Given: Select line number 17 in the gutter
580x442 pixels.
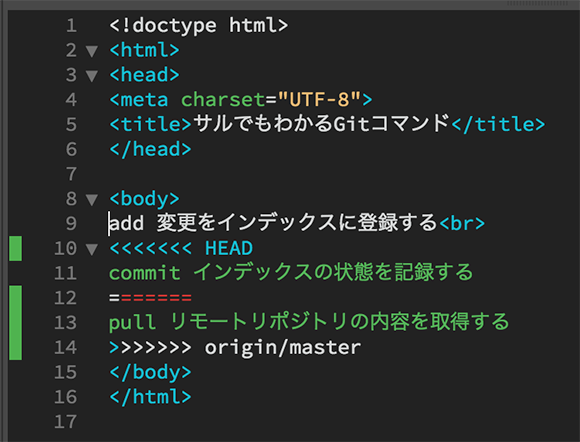Looking at the screenshot, I should click(65, 422).
